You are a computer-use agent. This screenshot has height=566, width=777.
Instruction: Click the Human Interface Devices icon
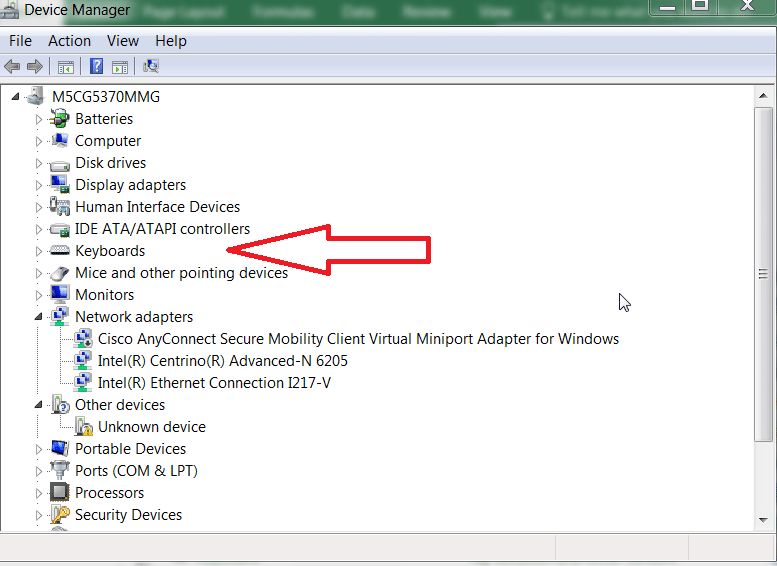(59, 206)
